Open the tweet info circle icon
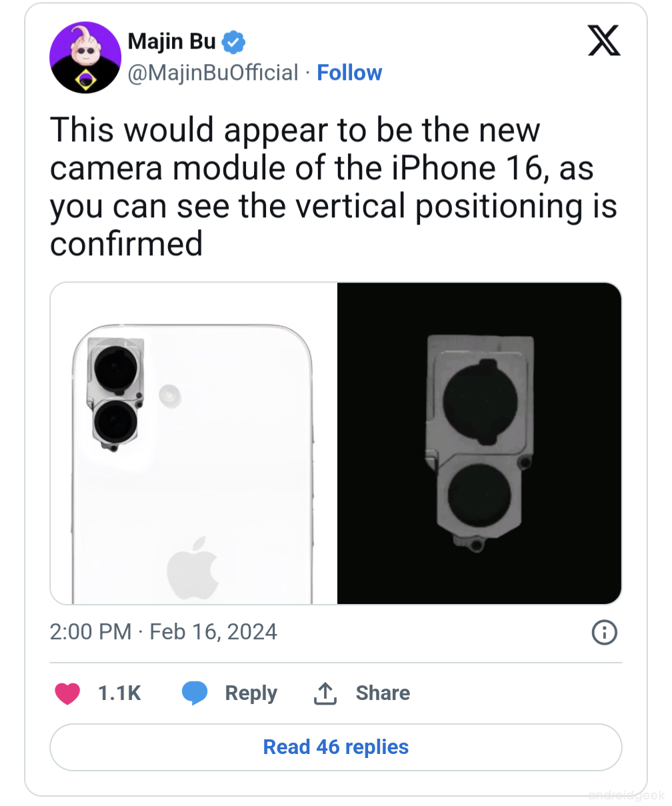This screenshot has width=672, height=806. [x=604, y=632]
